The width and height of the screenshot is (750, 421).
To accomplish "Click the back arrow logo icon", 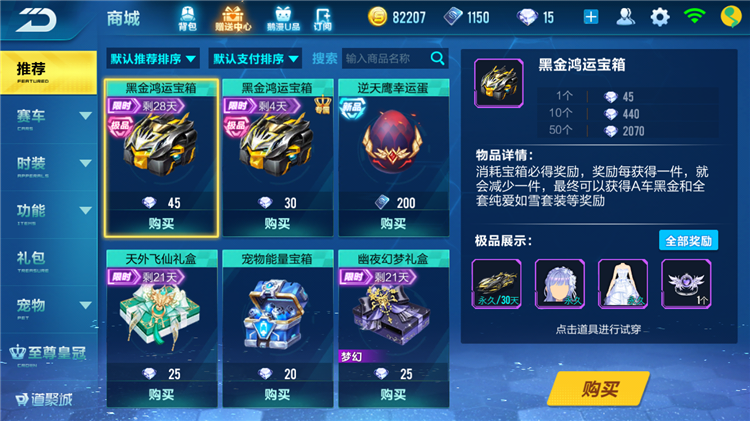I will pos(36,20).
